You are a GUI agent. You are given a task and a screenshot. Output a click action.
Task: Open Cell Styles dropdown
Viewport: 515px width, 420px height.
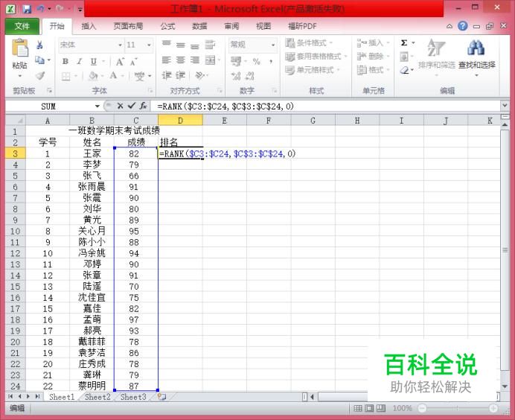tap(313, 70)
